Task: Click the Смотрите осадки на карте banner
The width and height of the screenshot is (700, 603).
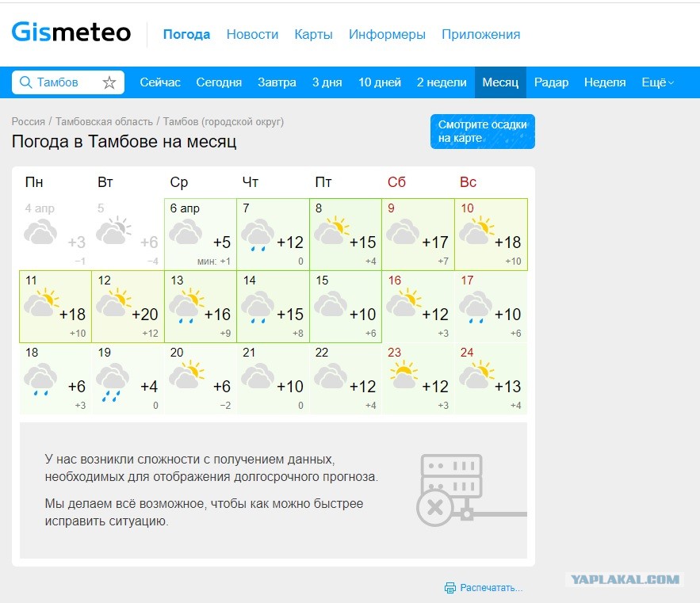Action: [483, 132]
